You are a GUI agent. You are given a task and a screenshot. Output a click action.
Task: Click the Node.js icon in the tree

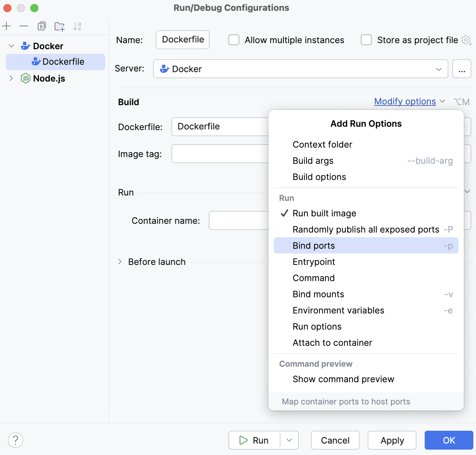(x=25, y=79)
